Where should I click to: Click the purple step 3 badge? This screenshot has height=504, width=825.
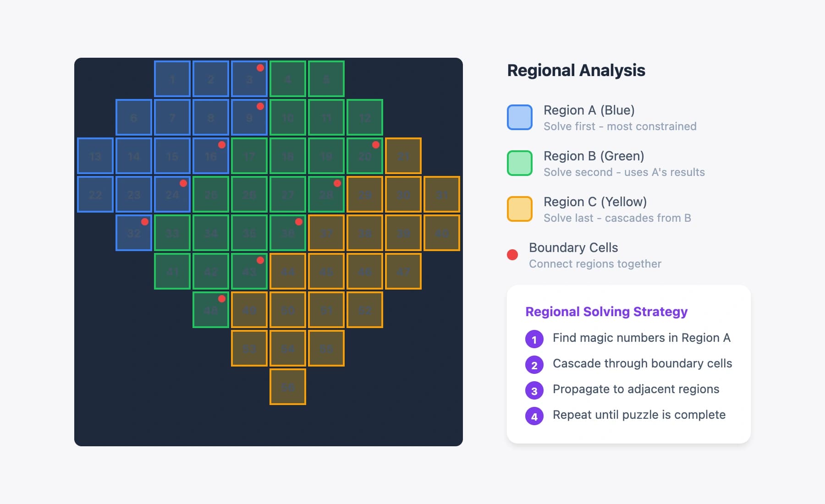534,391
